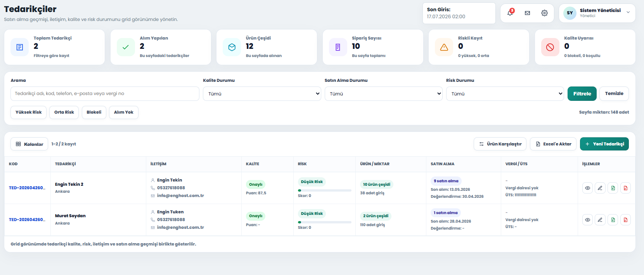
Task: View Murat Soydan details via eye icon
Action: (587, 220)
